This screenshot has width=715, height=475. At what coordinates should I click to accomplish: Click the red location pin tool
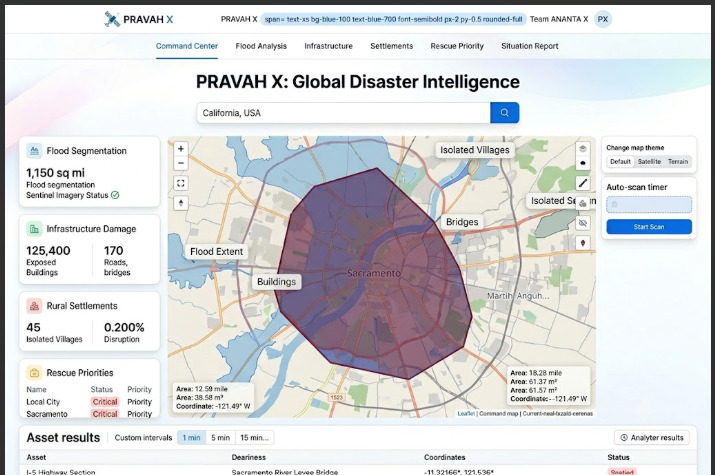coord(583,243)
